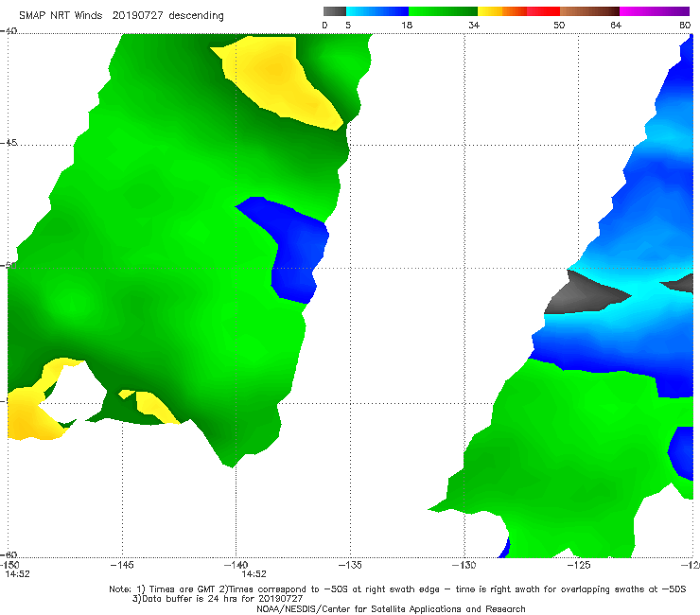Click the latitude label '-40' at the top left

pyautogui.click(x=9, y=31)
